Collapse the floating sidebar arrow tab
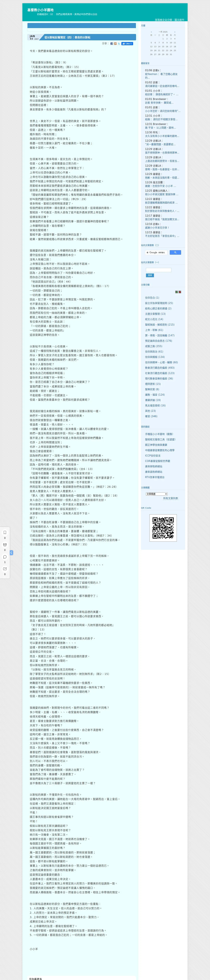This screenshot has height=980, width=210. tap(11, 552)
